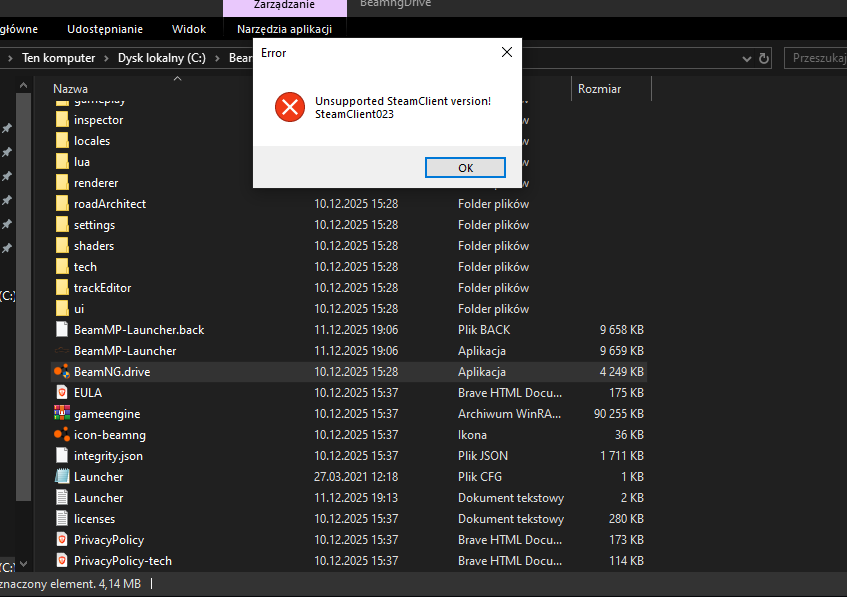The width and height of the screenshot is (847, 597).
Task: Open address bar history dropdown
Action: 747,58
